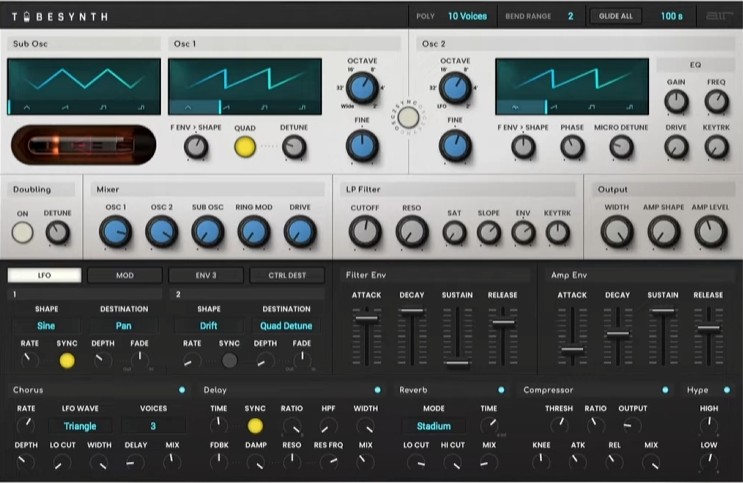743x483 pixels.
Task: Open LFO 2 DESTINATION dropdown showing Quad Detune
Action: pyautogui.click(x=286, y=326)
